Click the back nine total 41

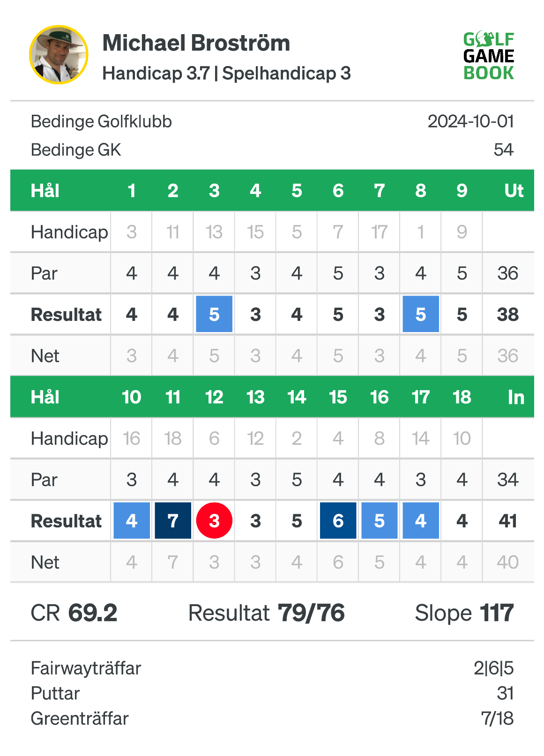click(x=508, y=521)
